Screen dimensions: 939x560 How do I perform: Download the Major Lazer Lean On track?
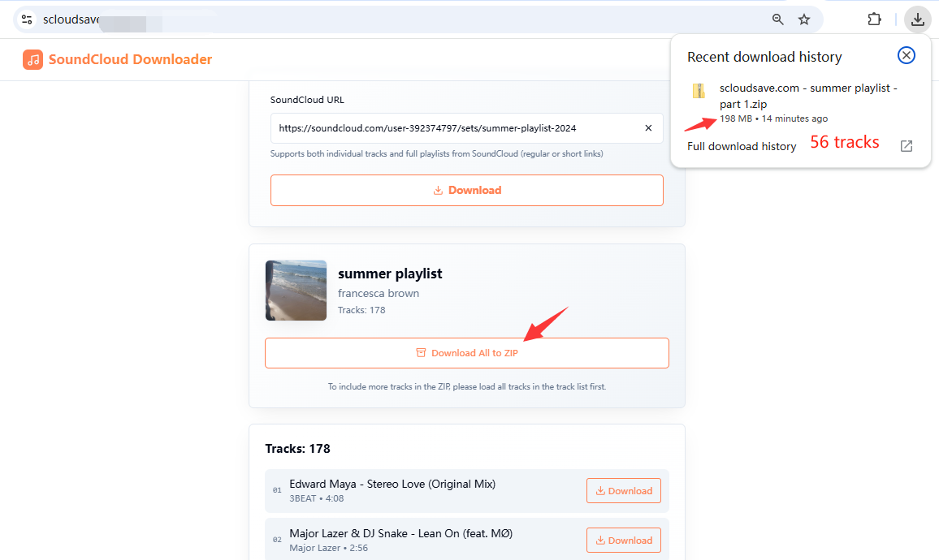point(623,541)
